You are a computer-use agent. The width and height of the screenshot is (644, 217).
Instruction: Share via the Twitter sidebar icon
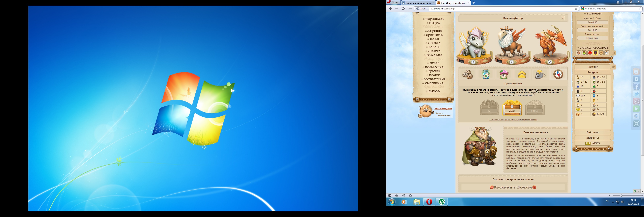636,94
